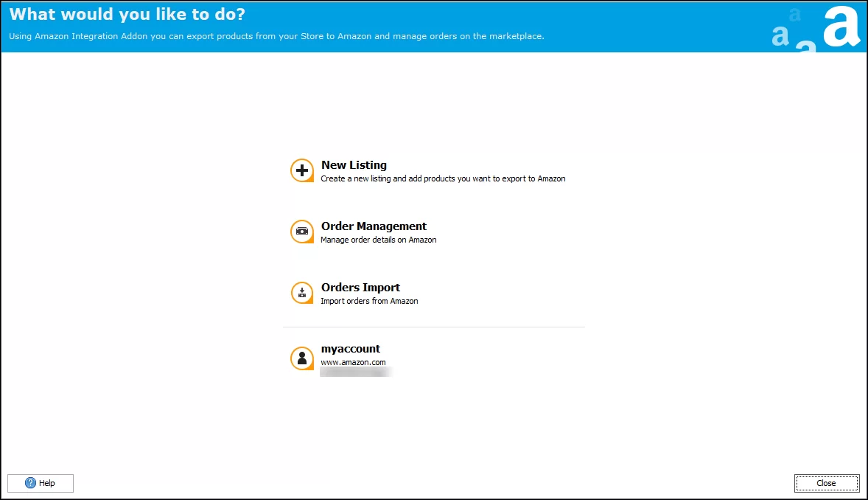Select the myaccount account name

[351, 349]
